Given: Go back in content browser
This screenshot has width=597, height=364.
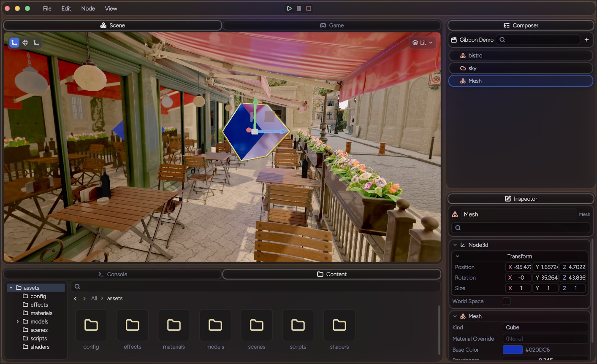Looking at the screenshot, I should (75, 299).
